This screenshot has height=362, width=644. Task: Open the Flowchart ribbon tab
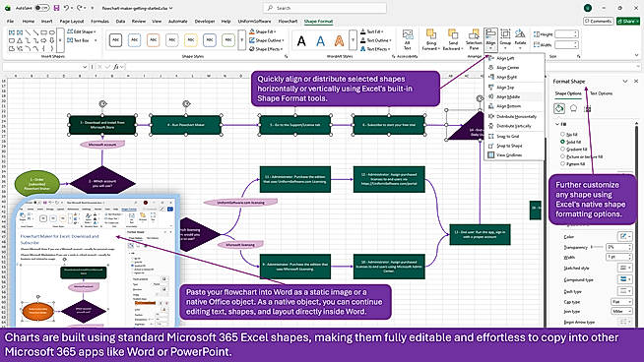click(288, 21)
